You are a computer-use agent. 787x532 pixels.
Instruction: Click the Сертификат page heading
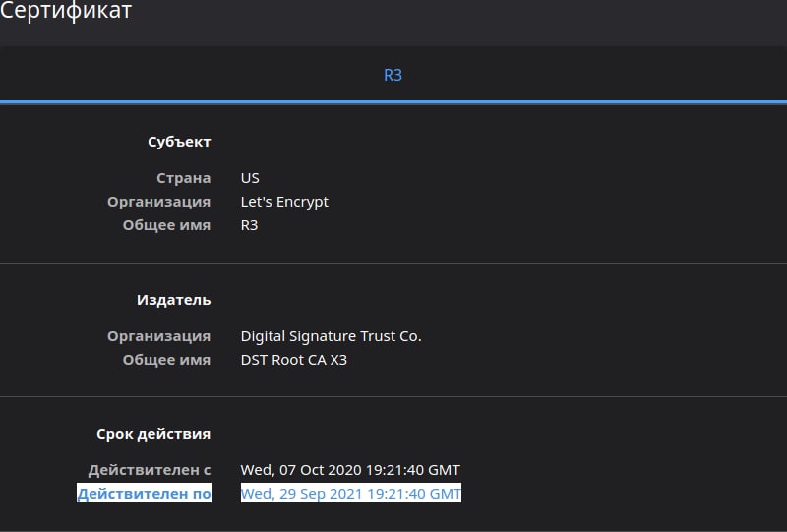click(x=66, y=10)
